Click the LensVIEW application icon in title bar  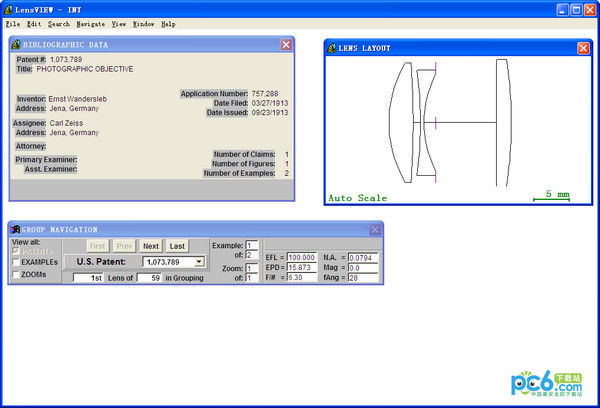(x=10, y=8)
